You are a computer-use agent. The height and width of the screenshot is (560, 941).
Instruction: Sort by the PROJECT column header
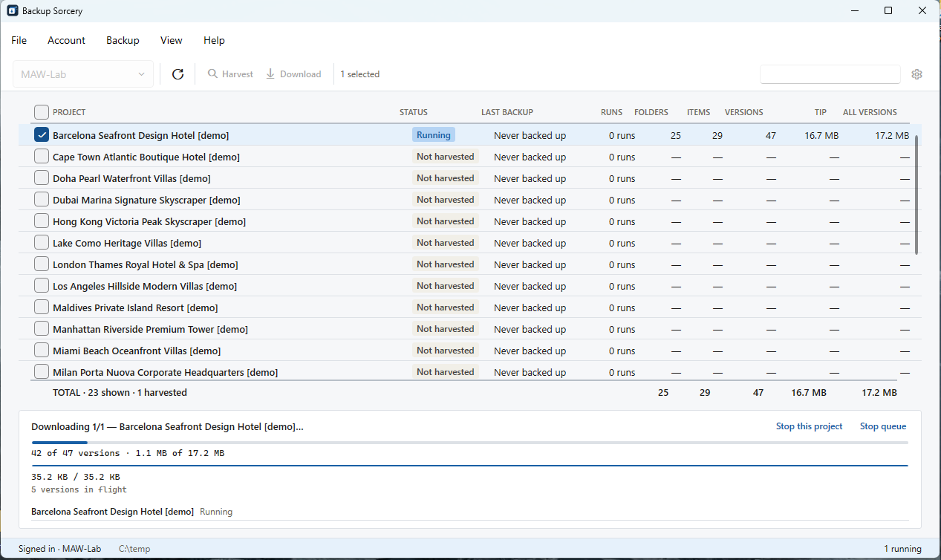tap(69, 112)
